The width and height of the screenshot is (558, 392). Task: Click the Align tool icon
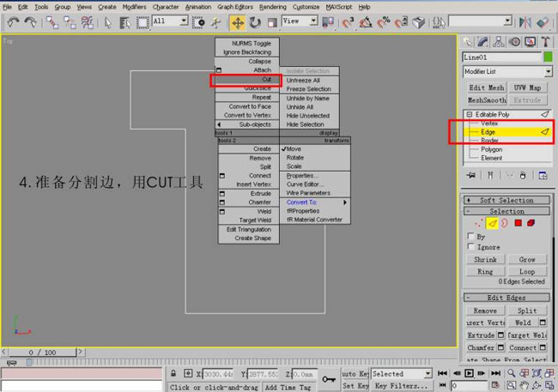[x=543, y=23]
